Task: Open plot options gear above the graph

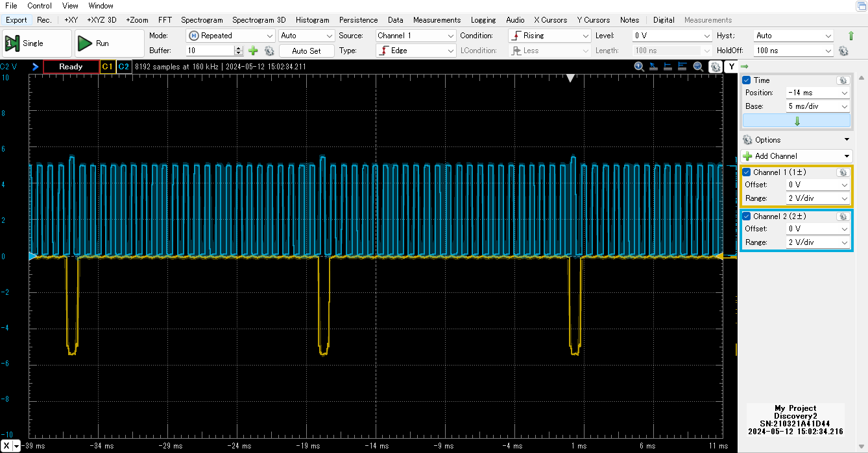Action: pyautogui.click(x=715, y=67)
